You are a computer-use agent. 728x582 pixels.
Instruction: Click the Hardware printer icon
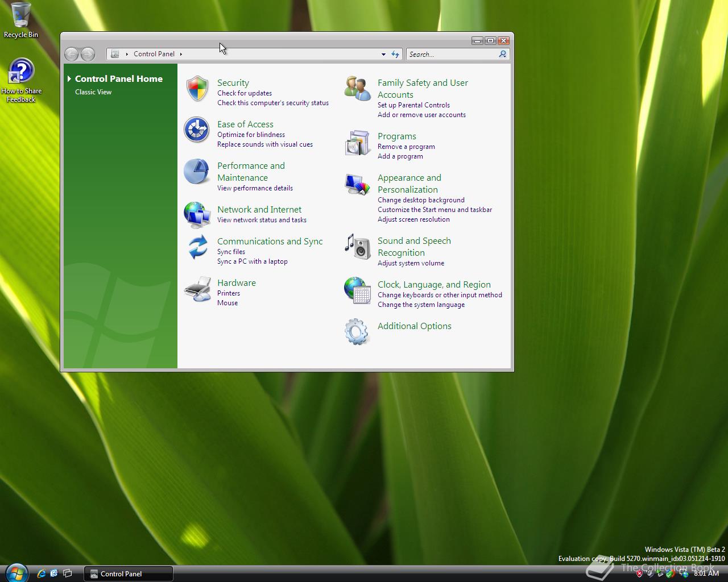tap(197, 289)
